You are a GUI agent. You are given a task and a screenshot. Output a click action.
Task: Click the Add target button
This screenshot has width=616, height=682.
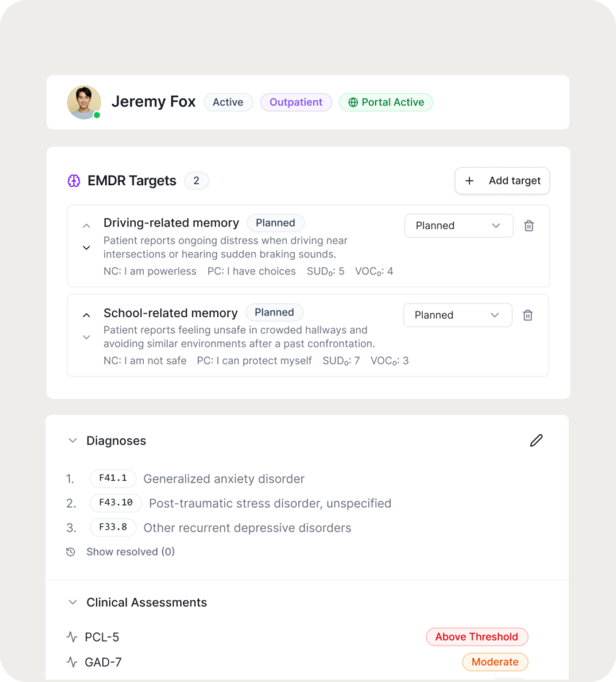tap(503, 180)
